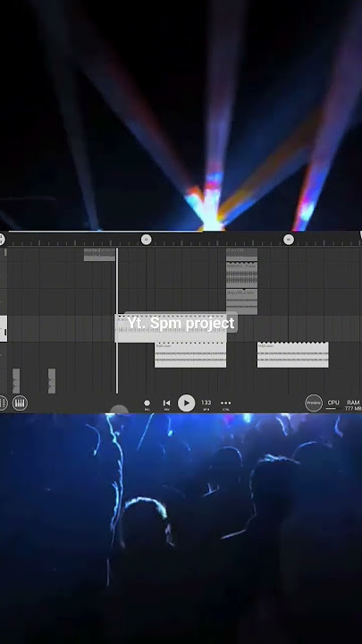
Task: Open the tempo setting showing 133 BPM
Action: 206,404
